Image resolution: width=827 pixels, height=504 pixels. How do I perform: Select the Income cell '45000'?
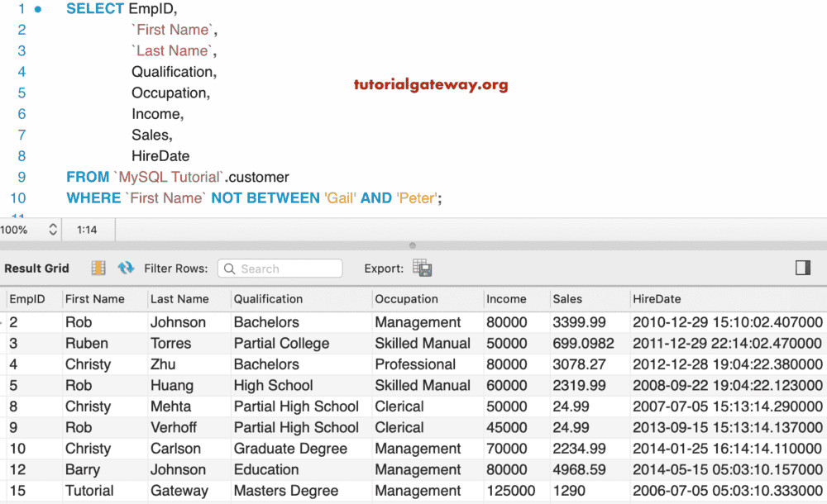coord(506,427)
